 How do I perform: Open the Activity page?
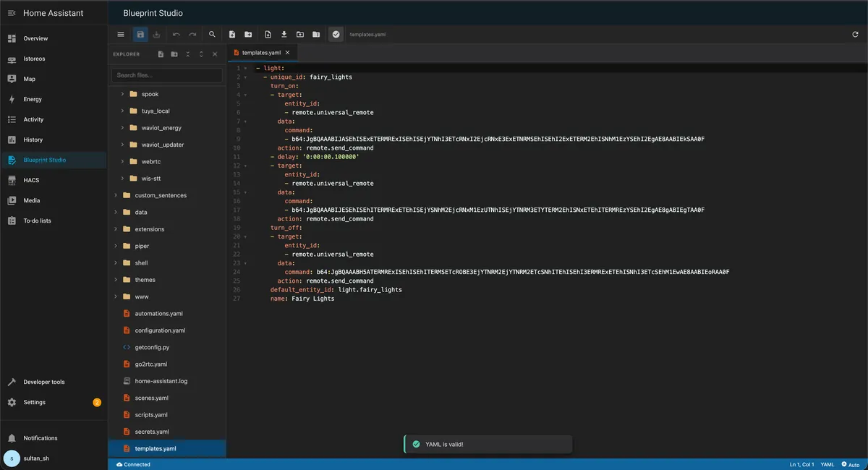pos(54,119)
